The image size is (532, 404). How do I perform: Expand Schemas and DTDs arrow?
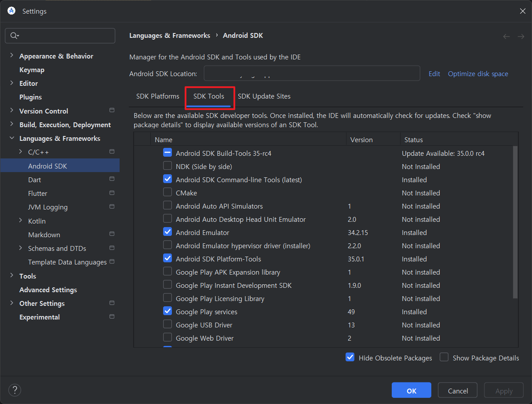21,248
